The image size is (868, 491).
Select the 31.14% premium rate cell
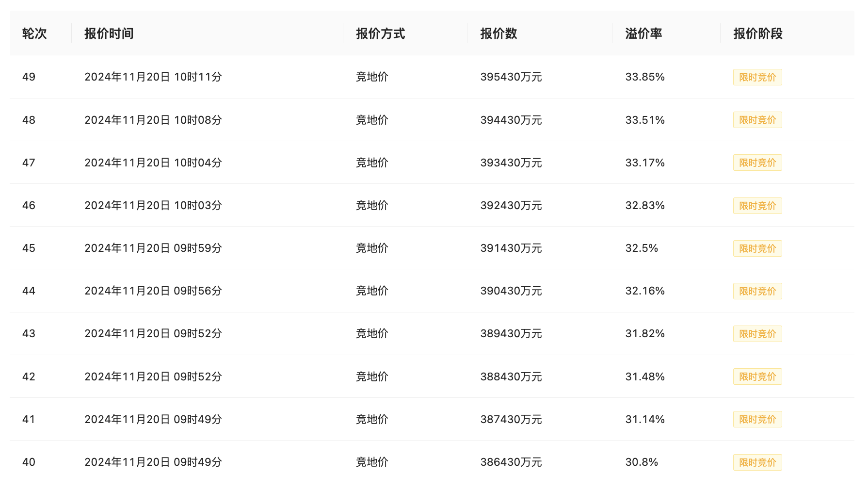click(x=645, y=419)
